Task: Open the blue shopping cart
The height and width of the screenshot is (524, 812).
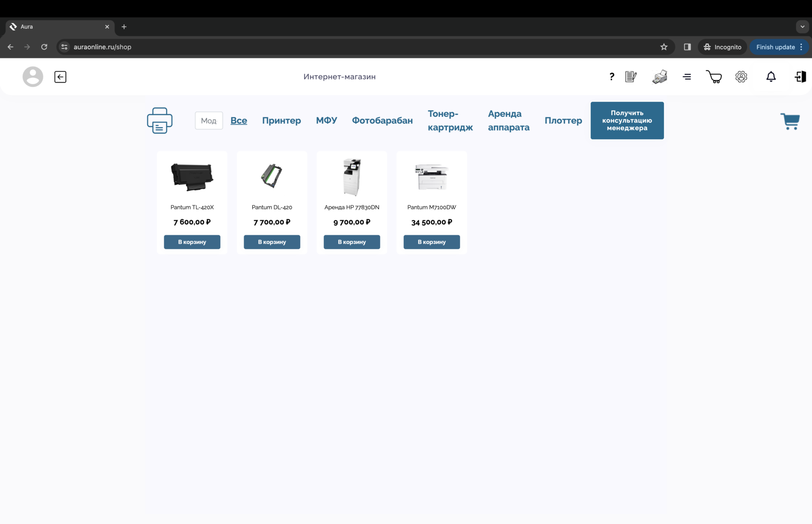Action: 790,121
